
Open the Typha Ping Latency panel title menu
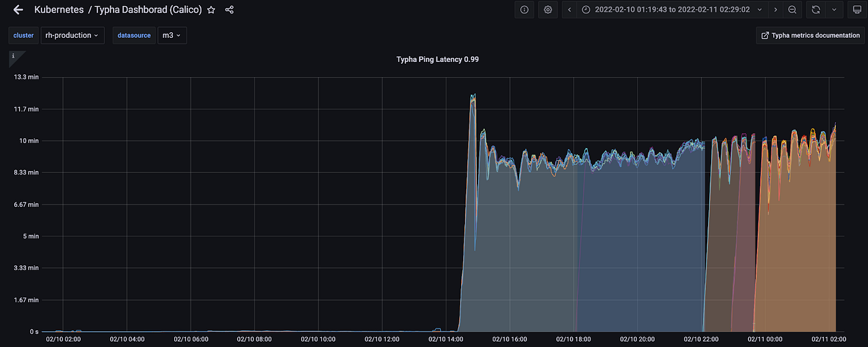click(437, 59)
